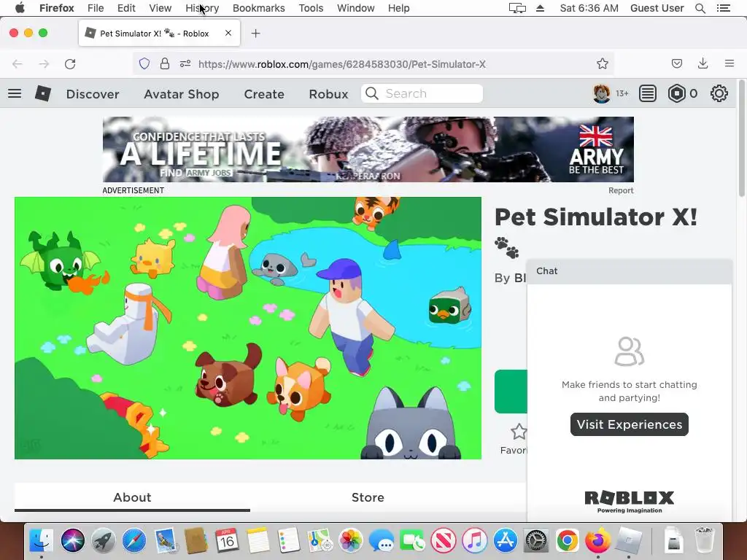Reload the page with Firefox refresh button
Screen dimensions: 747x560
pyautogui.click(x=70, y=64)
